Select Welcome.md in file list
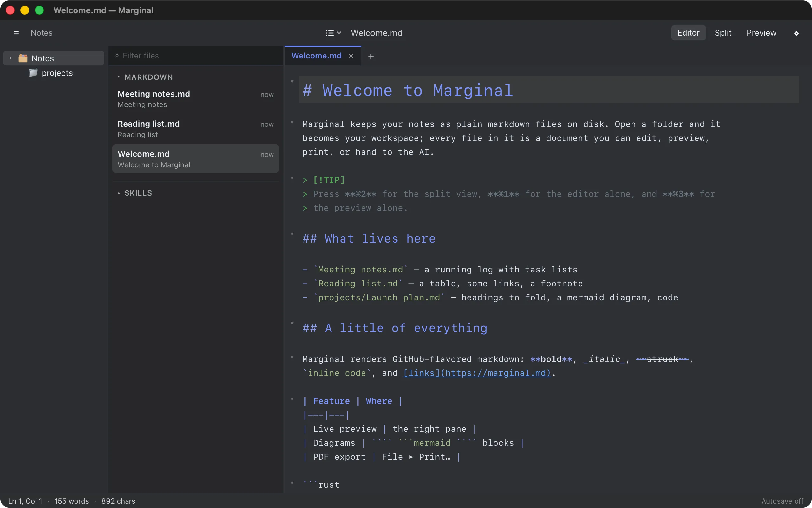The width and height of the screenshot is (812, 508). coord(196,159)
